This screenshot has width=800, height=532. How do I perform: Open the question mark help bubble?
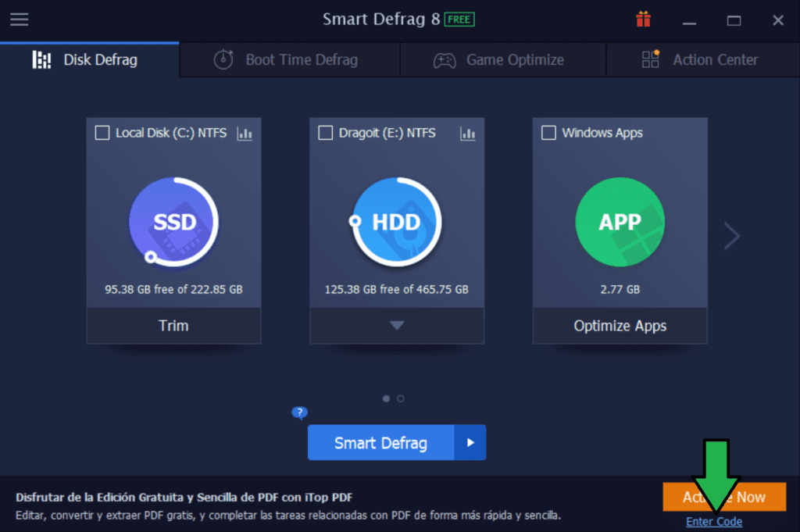pyautogui.click(x=299, y=412)
